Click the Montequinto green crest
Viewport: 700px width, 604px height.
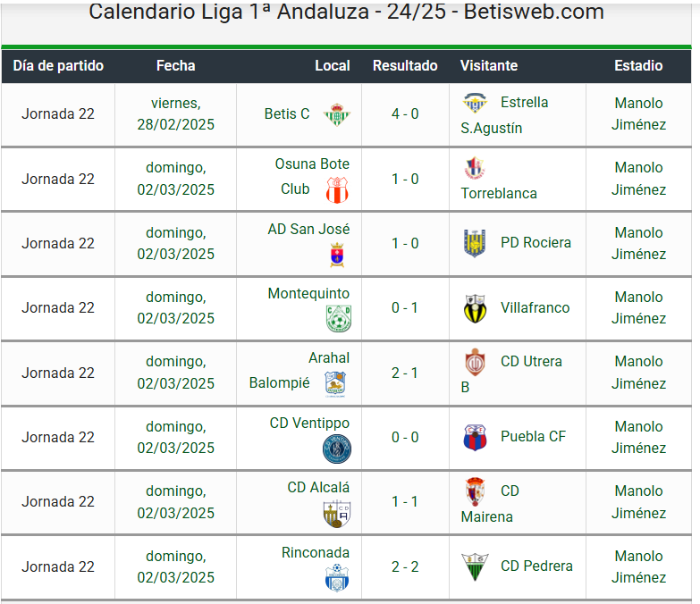[339, 318]
